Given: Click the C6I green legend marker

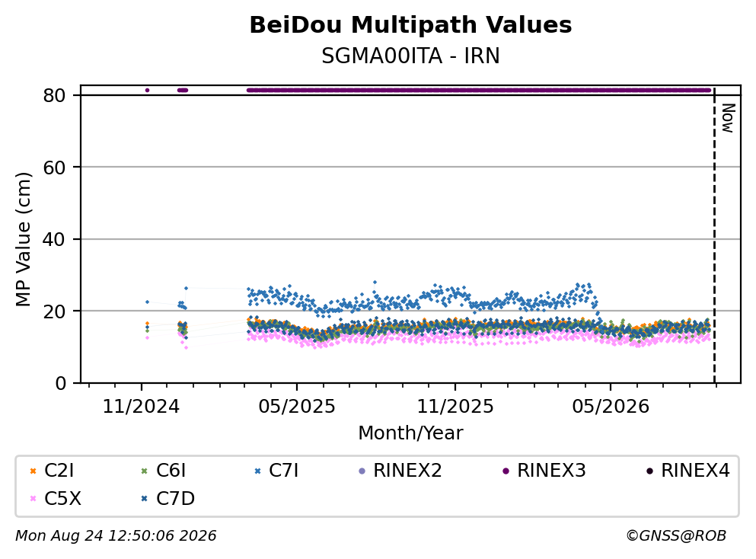Looking at the screenshot, I should click(x=144, y=471).
